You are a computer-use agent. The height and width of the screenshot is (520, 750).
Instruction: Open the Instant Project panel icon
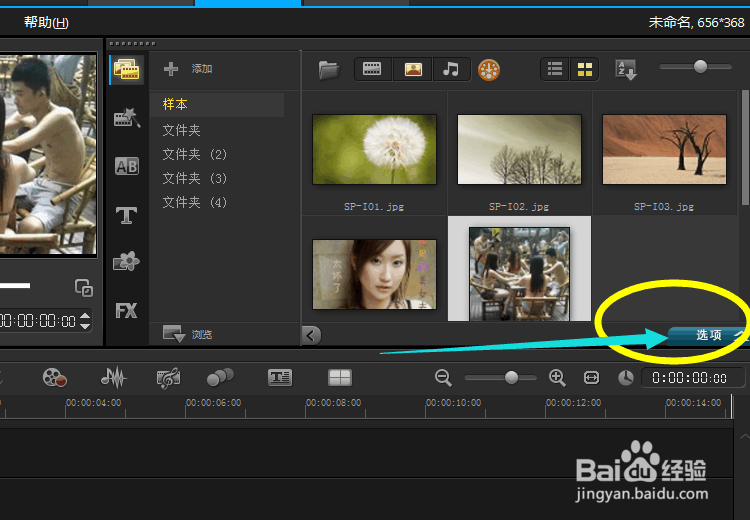(127, 118)
